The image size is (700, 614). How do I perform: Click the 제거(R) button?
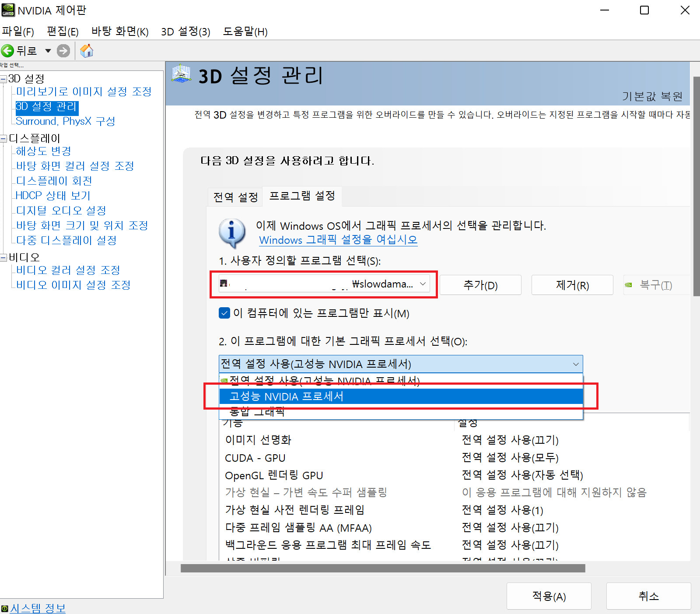pyautogui.click(x=572, y=285)
